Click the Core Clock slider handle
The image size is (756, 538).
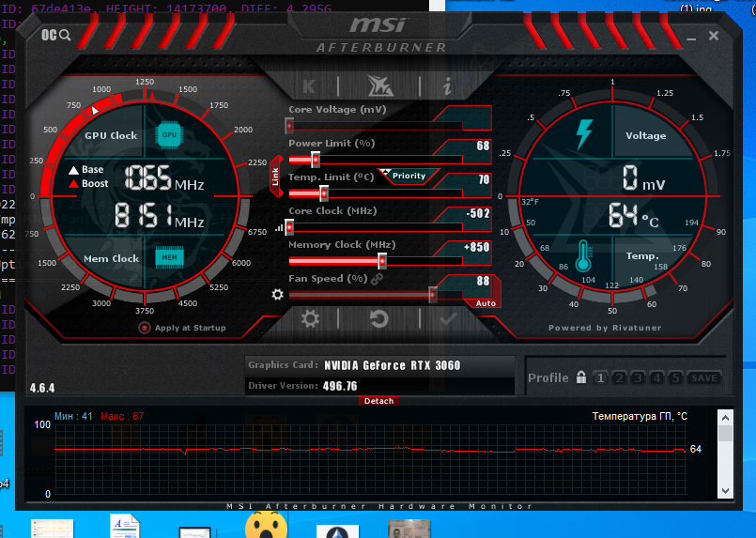[x=289, y=227]
